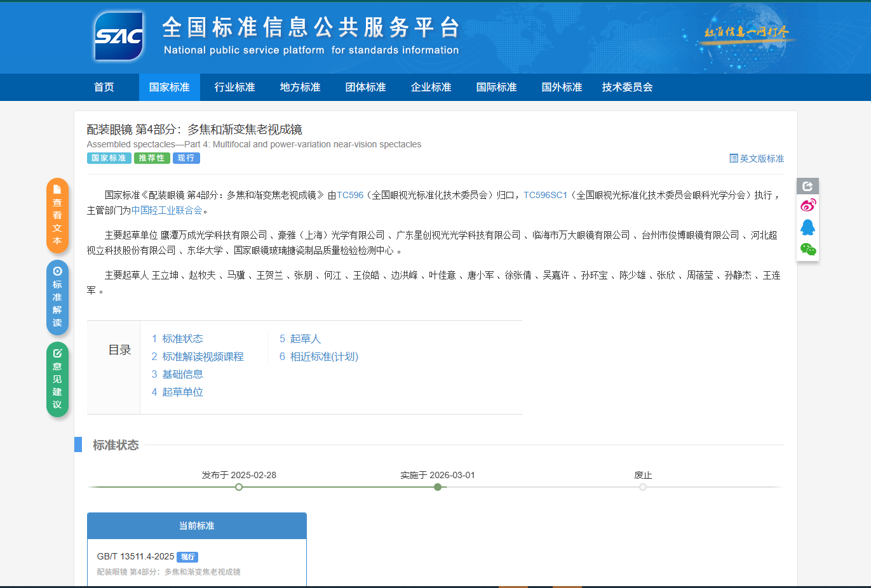Click the 现行 blue tag under title
Screen dimensions: 871x588
(x=186, y=158)
